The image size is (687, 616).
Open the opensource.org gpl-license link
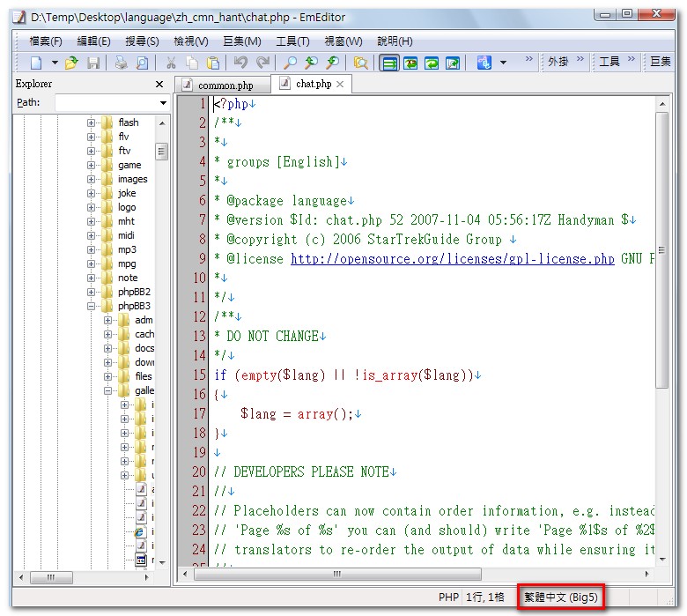pos(452,259)
